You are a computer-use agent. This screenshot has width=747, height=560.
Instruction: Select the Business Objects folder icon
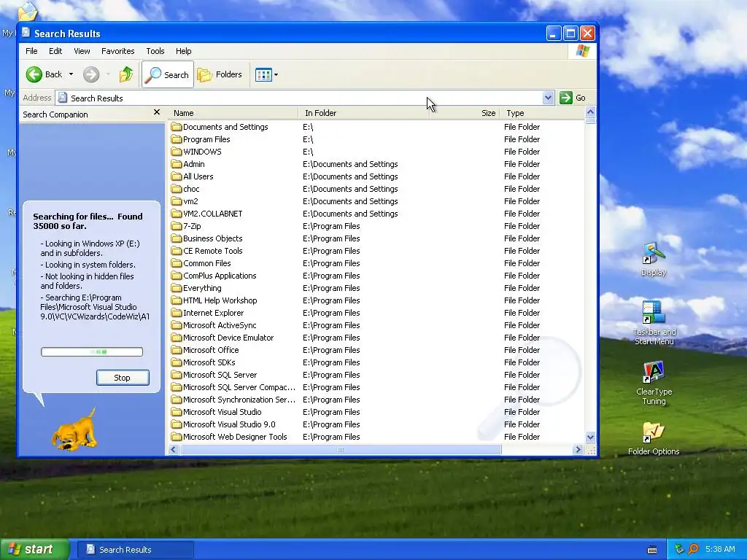(177, 238)
